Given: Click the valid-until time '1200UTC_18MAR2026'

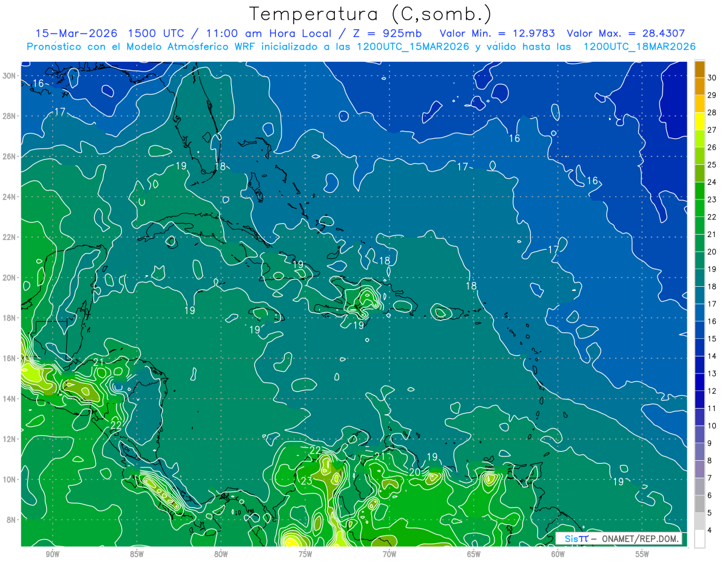Looking at the screenshot, I should pos(639,47).
